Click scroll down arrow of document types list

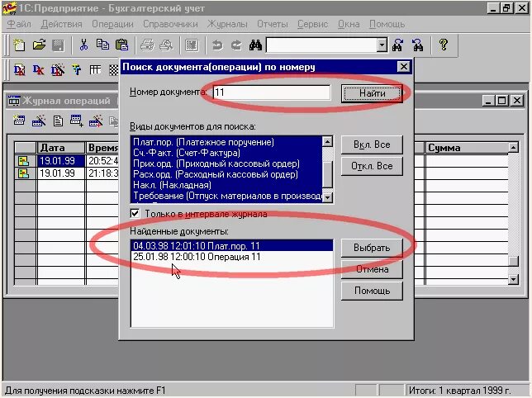coord(327,197)
